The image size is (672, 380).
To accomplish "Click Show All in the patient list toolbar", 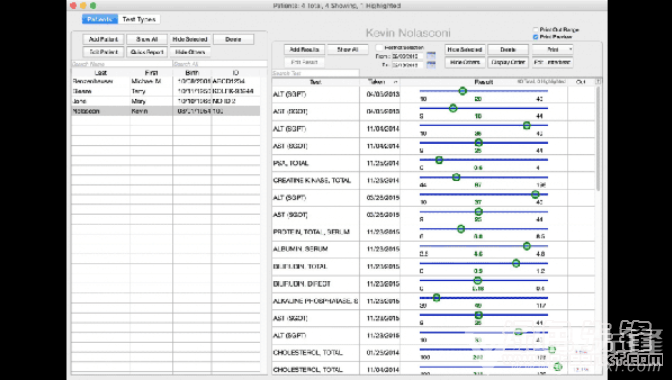I will click(x=147, y=39).
